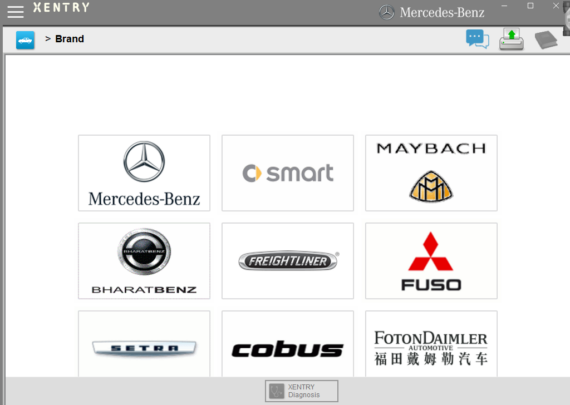570x405 pixels.
Task: Open the gray book manual icon
Action: 546,40
